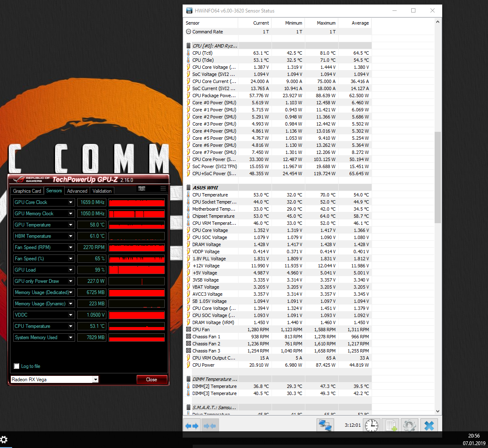Click the Command Rate clock icon
Image resolution: width=488 pixels, height=448 pixels.
[188, 31]
